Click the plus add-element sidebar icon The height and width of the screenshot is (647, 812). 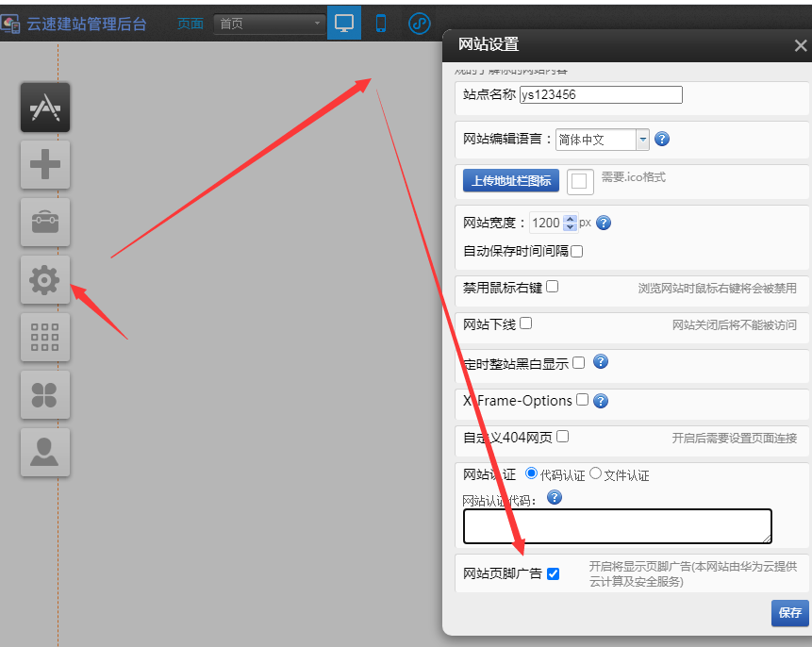(45, 165)
